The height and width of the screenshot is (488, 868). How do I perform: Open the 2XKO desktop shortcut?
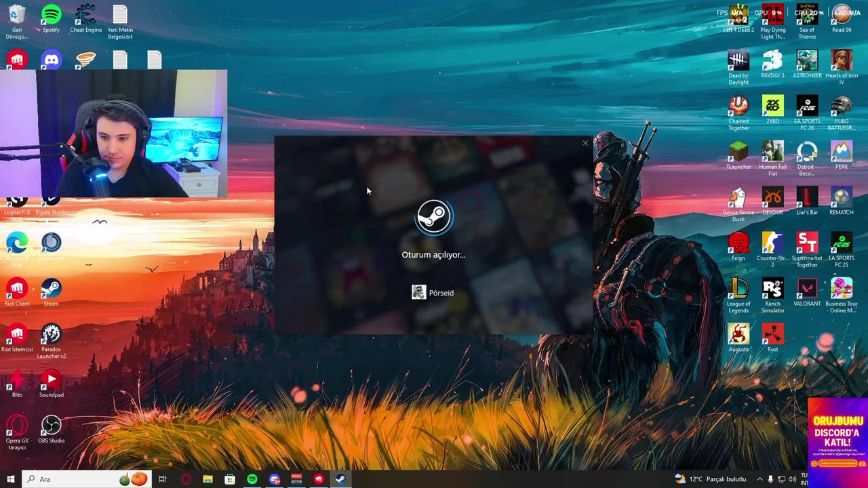click(772, 110)
